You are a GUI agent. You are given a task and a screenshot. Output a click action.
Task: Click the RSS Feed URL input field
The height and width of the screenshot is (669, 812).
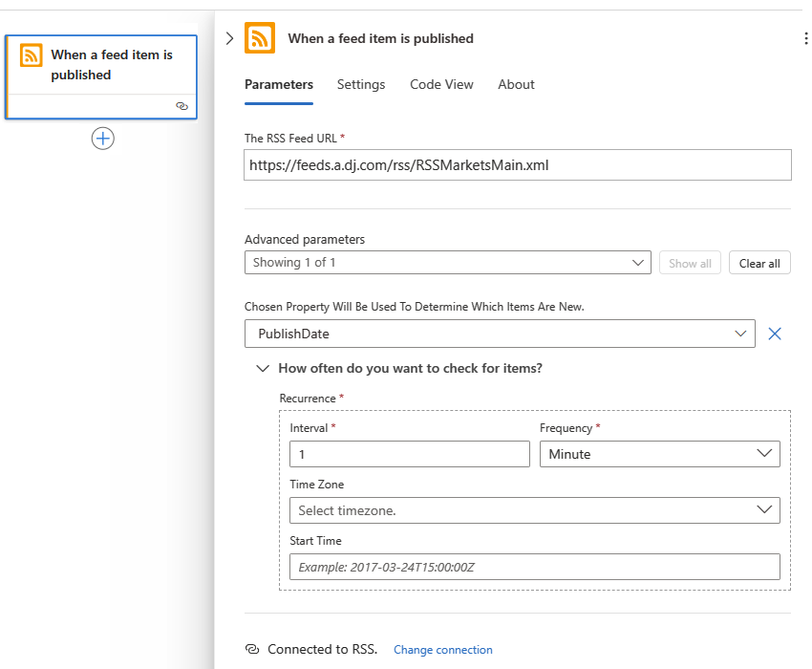pyautogui.click(x=518, y=164)
